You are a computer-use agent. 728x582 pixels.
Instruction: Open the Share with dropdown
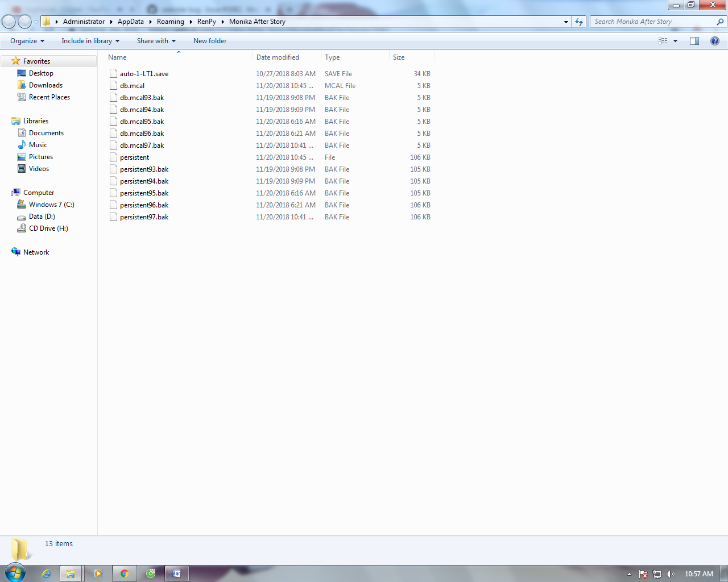click(156, 41)
